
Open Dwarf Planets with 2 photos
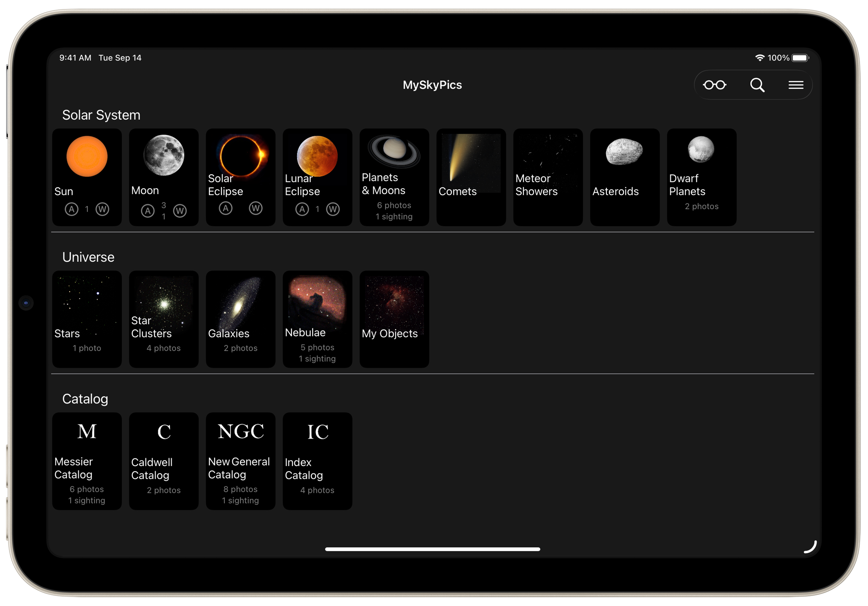(701, 177)
